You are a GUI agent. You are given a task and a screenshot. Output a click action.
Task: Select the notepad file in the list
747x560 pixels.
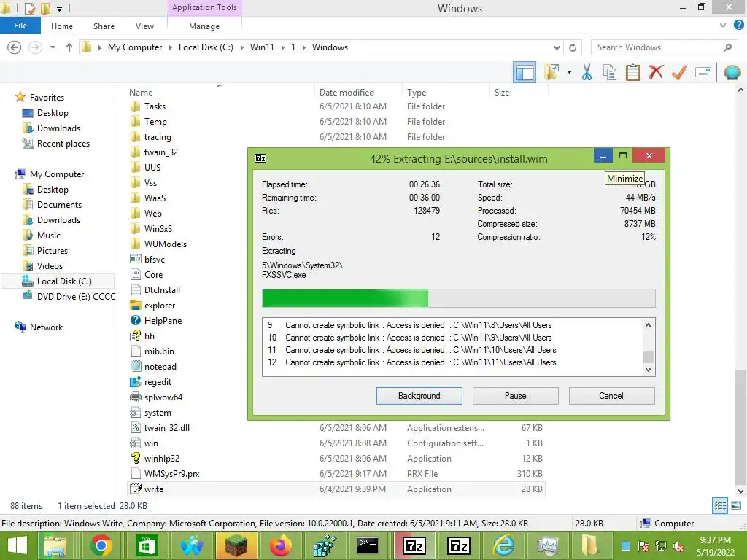point(160,367)
